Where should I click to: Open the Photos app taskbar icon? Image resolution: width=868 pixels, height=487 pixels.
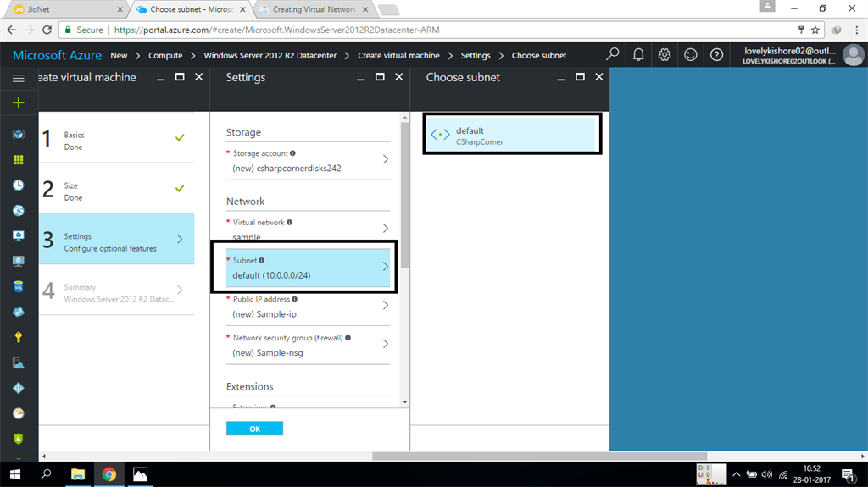pos(140,474)
